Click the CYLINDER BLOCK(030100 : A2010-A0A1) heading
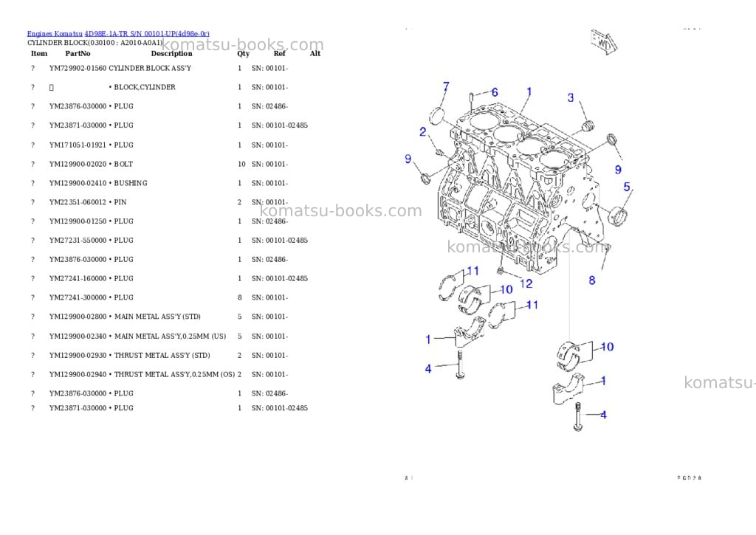The image size is (756, 535). [x=95, y=43]
